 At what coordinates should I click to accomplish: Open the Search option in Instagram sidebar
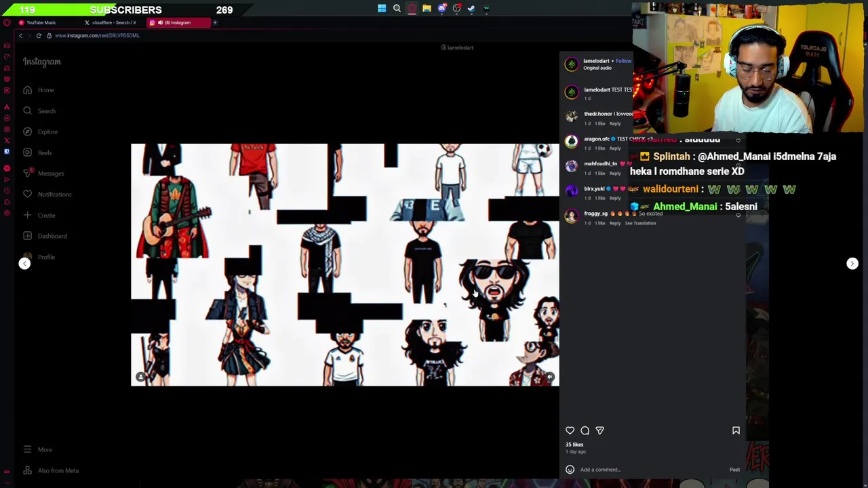point(39,111)
